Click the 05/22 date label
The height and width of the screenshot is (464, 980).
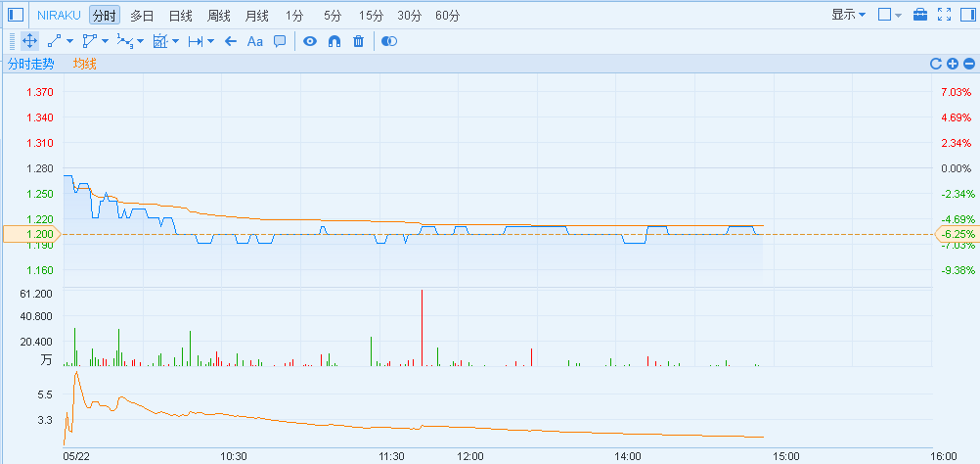(x=76, y=456)
